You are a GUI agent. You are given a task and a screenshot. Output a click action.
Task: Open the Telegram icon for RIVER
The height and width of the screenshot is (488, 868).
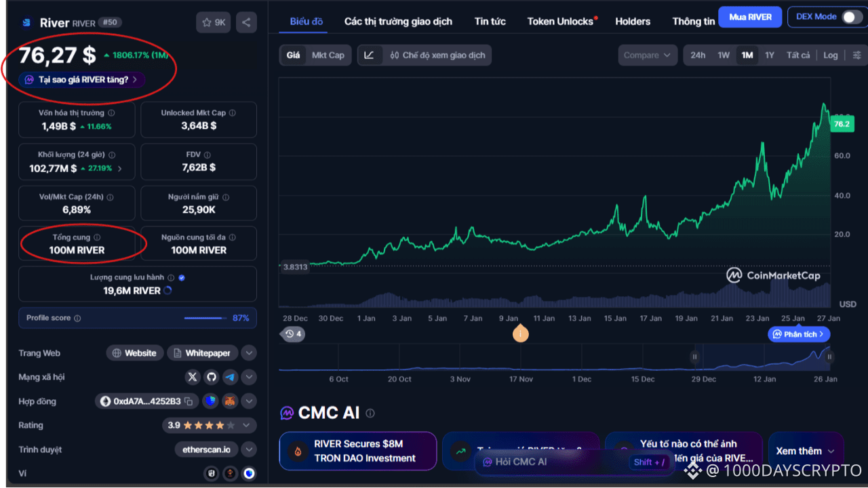(x=230, y=377)
